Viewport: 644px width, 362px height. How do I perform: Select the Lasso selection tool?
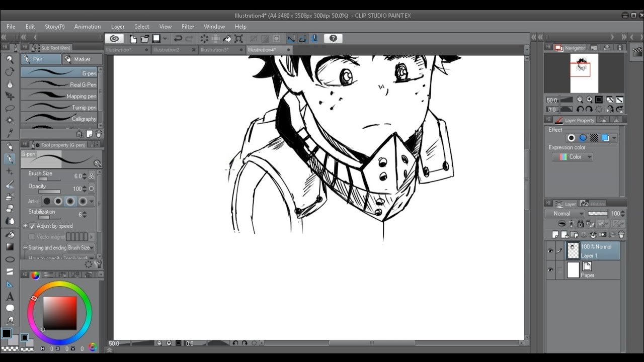(x=10, y=108)
